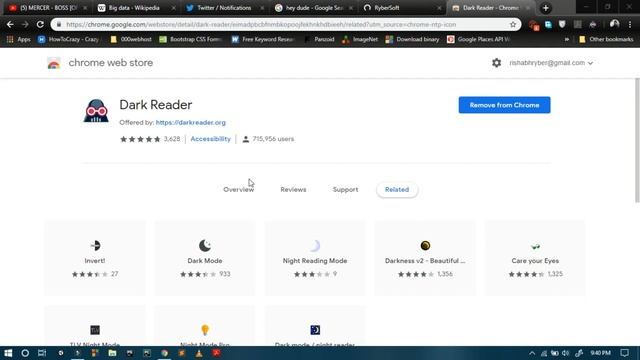Show hidden bookmarks with double chevron

tap(567, 40)
